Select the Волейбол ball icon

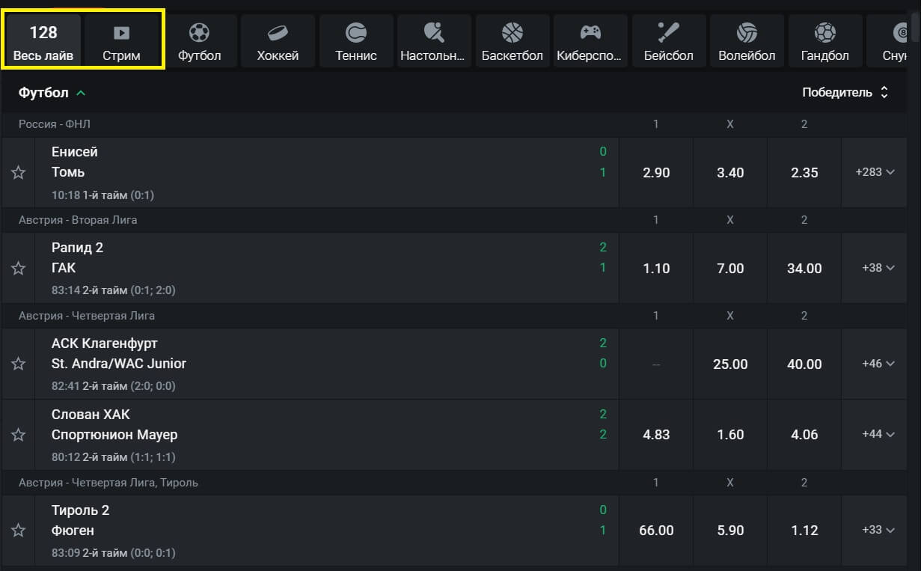pyautogui.click(x=746, y=33)
